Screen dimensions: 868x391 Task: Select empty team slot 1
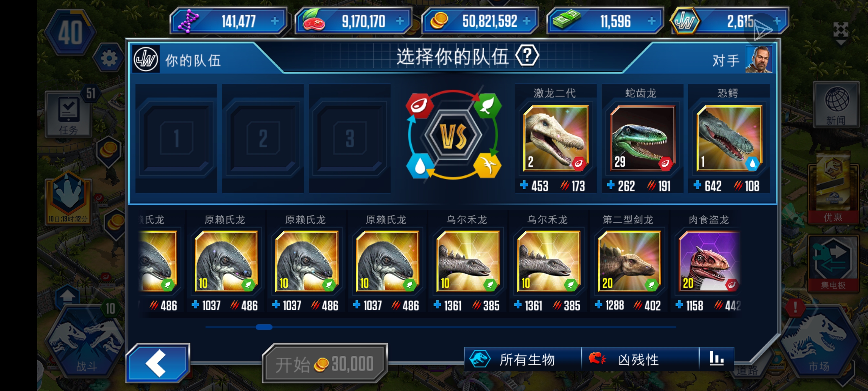[x=176, y=139]
